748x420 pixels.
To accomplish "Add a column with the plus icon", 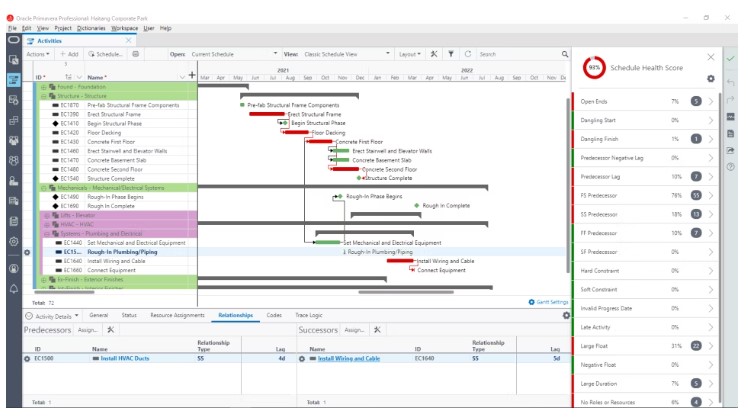I will 192,75.
